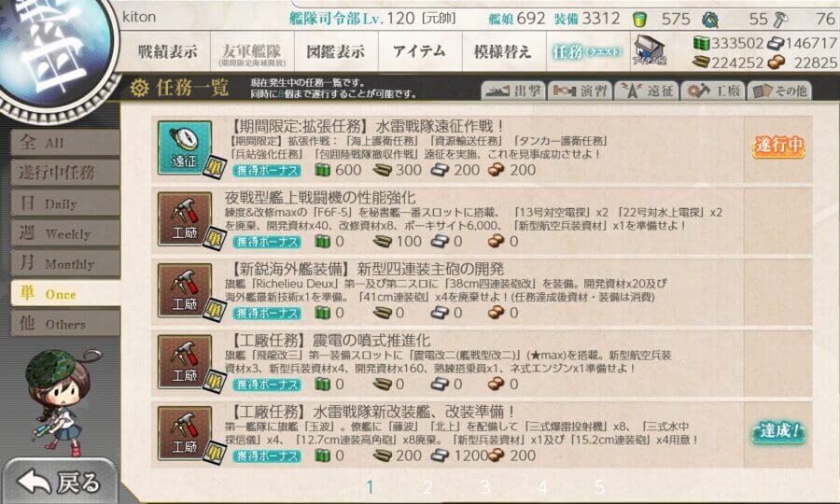
Task: Select the Monthly quest filter
Action: click(x=64, y=263)
